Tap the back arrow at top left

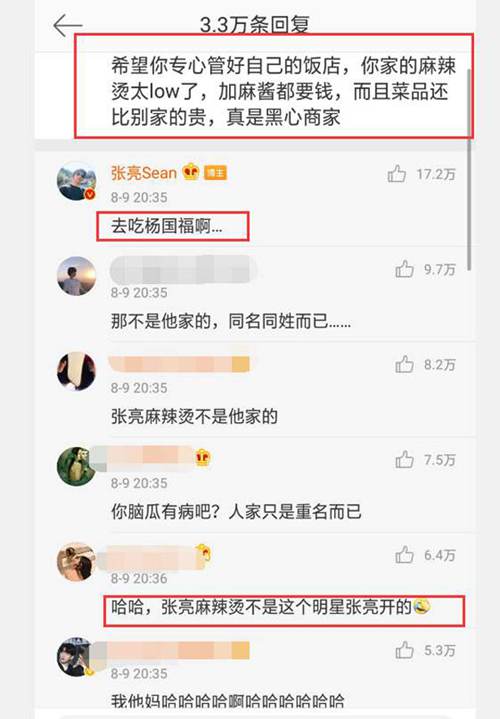point(67,25)
